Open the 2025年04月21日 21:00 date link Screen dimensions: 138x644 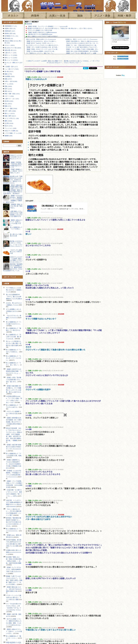[x=34, y=69]
